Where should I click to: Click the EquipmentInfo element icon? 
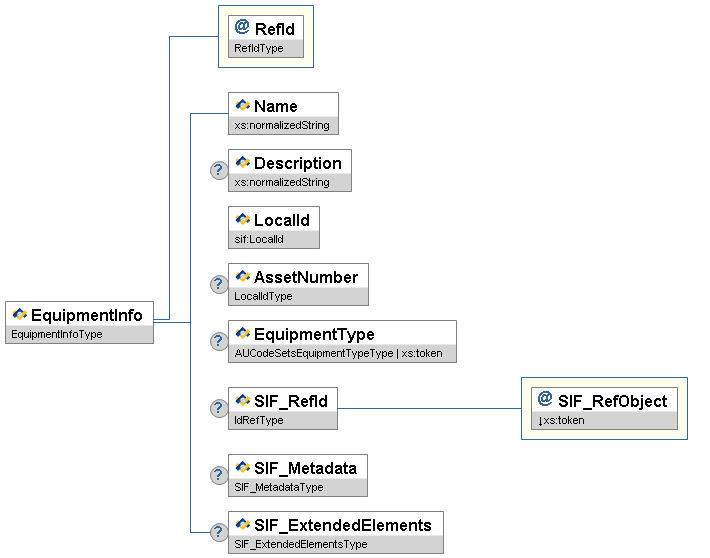[x=19, y=315]
